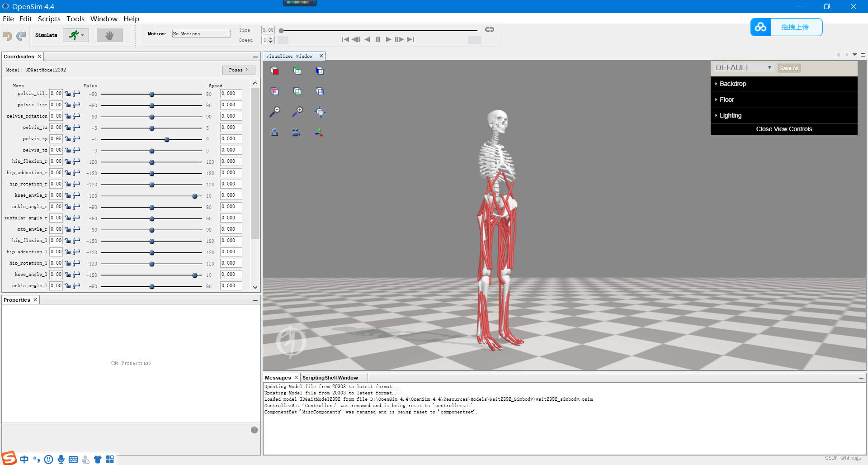This screenshot has height=465, width=868.
Task: Toggle the lock for subtalar_angle_r coordinate
Action: (x=68, y=218)
